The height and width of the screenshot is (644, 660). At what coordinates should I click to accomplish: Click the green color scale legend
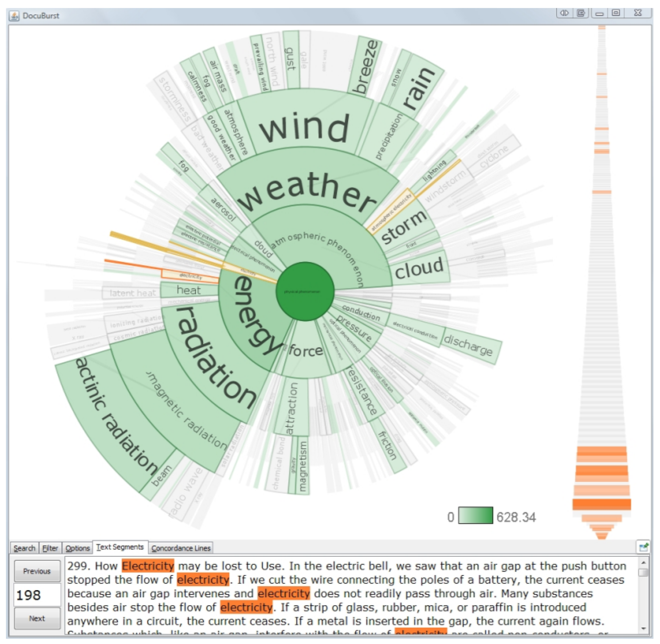475,515
